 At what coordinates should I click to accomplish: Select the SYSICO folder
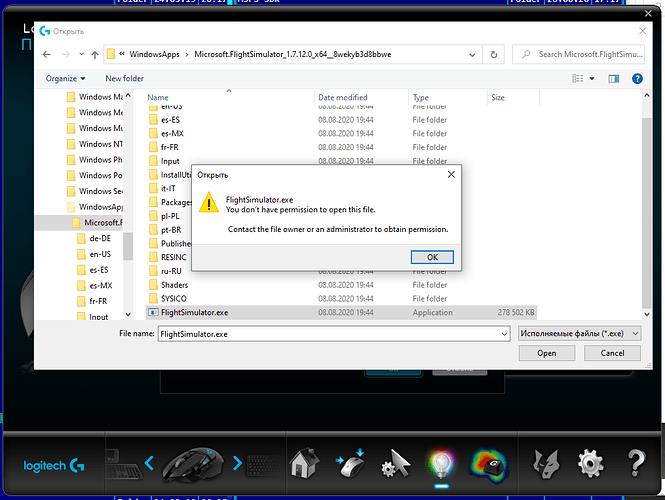pos(173,299)
